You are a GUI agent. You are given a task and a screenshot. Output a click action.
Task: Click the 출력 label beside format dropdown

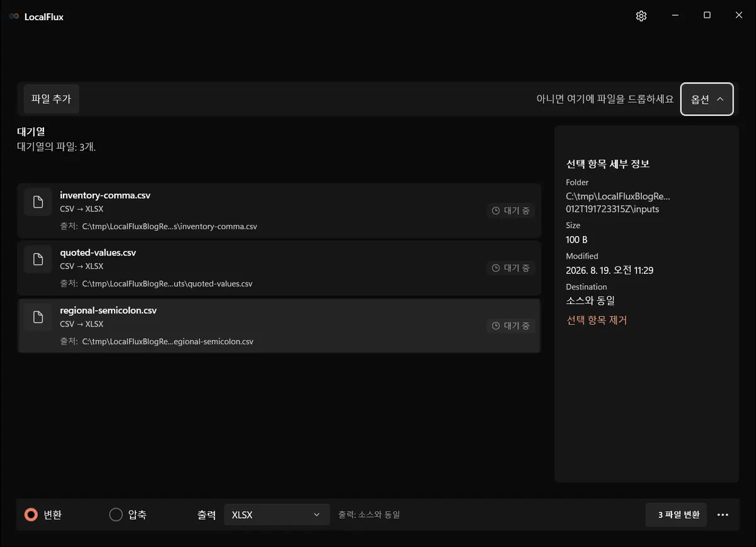tap(207, 515)
